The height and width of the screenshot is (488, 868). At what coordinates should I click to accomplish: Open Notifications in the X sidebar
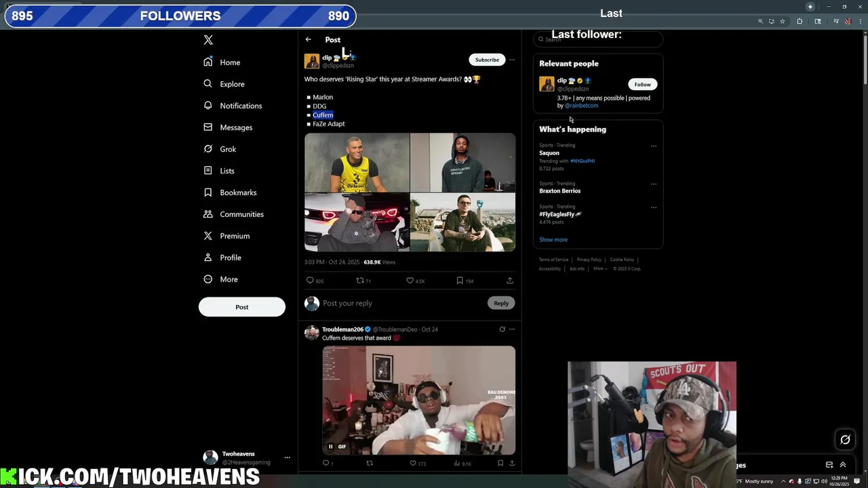click(x=233, y=106)
